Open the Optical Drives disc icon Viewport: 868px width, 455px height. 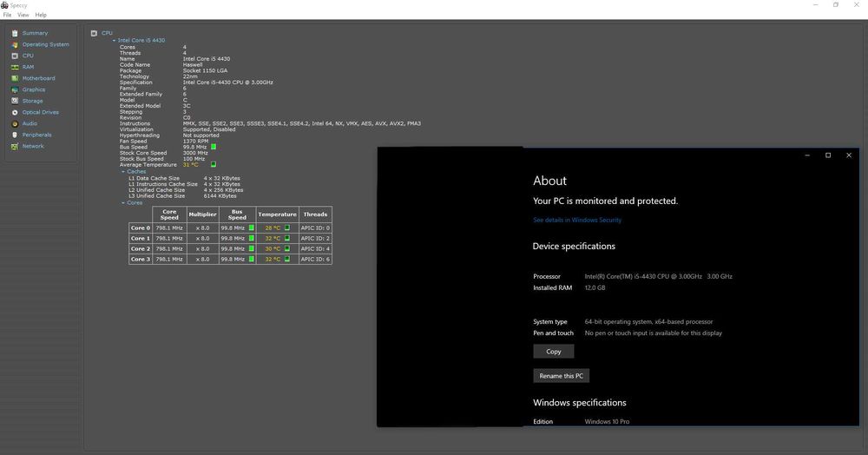click(x=15, y=112)
